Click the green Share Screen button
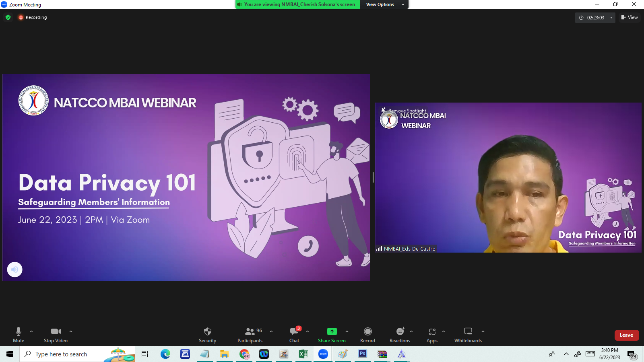This screenshot has width=644, height=362. click(x=332, y=335)
